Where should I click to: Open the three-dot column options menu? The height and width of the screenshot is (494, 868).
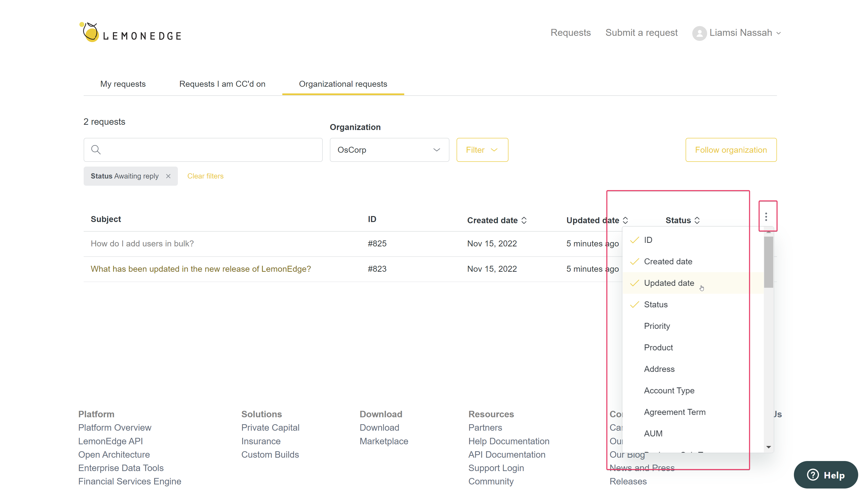766,217
